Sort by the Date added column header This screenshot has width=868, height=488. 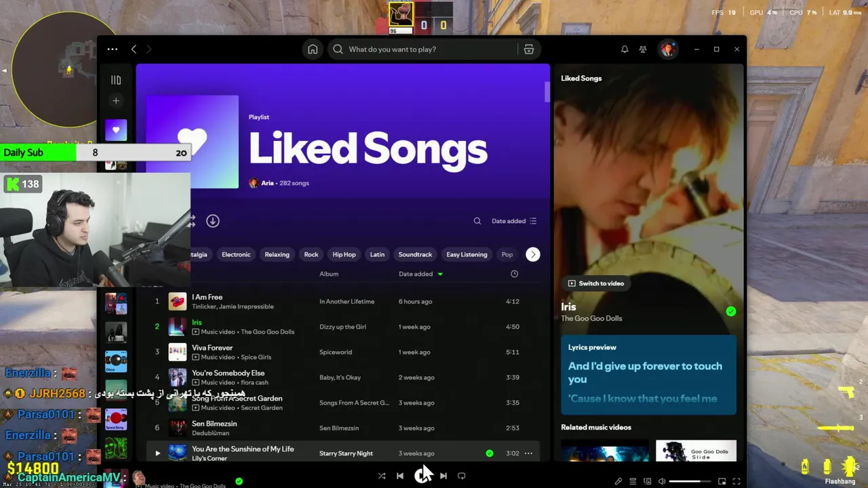pyautogui.click(x=420, y=274)
